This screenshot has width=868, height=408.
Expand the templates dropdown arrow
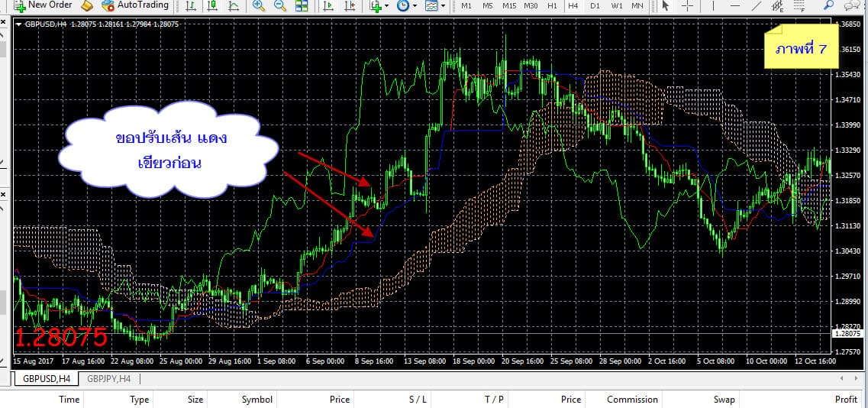pos(443,6)
